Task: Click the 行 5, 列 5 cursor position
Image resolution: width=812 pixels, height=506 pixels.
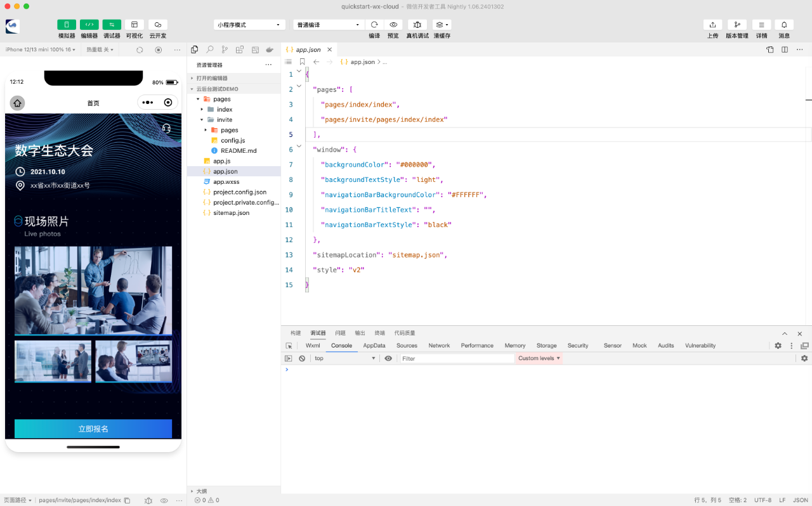Action: 708,500
